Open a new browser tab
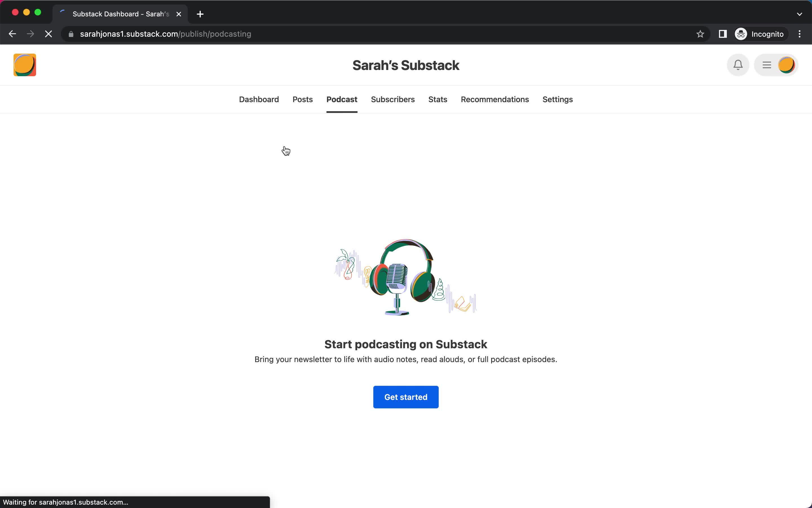Viewport: 812px width, 508px height. [200, 14]
